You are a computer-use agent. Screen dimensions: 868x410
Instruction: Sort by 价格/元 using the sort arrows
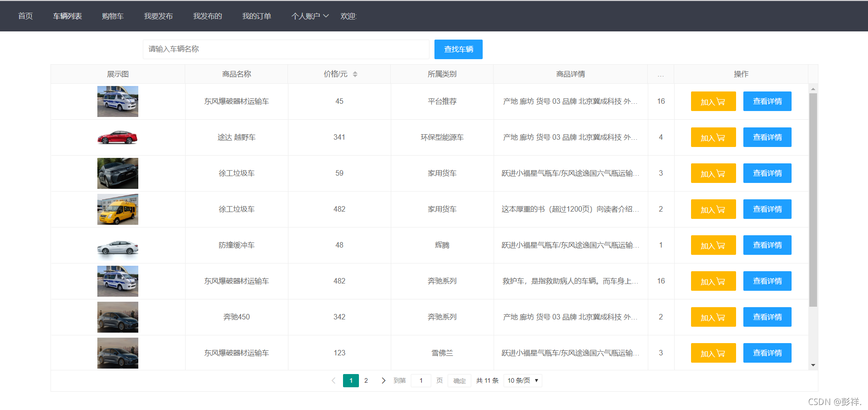point(355,74)
